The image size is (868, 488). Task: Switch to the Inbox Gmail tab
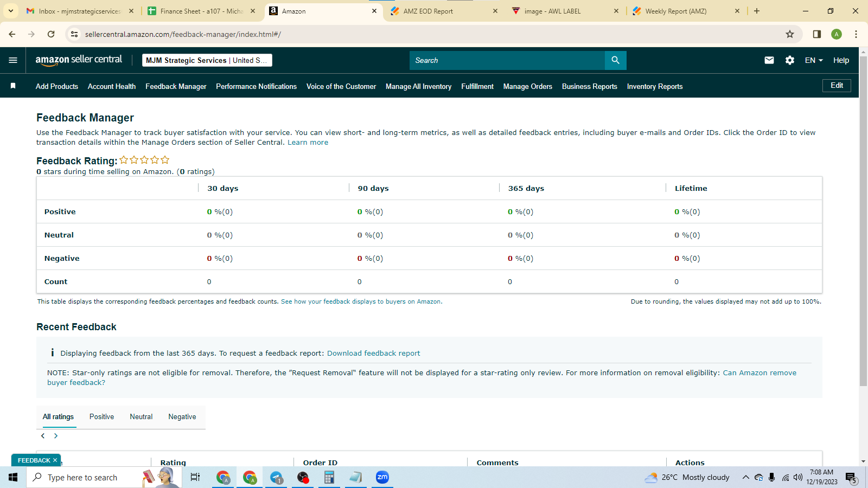80,11
